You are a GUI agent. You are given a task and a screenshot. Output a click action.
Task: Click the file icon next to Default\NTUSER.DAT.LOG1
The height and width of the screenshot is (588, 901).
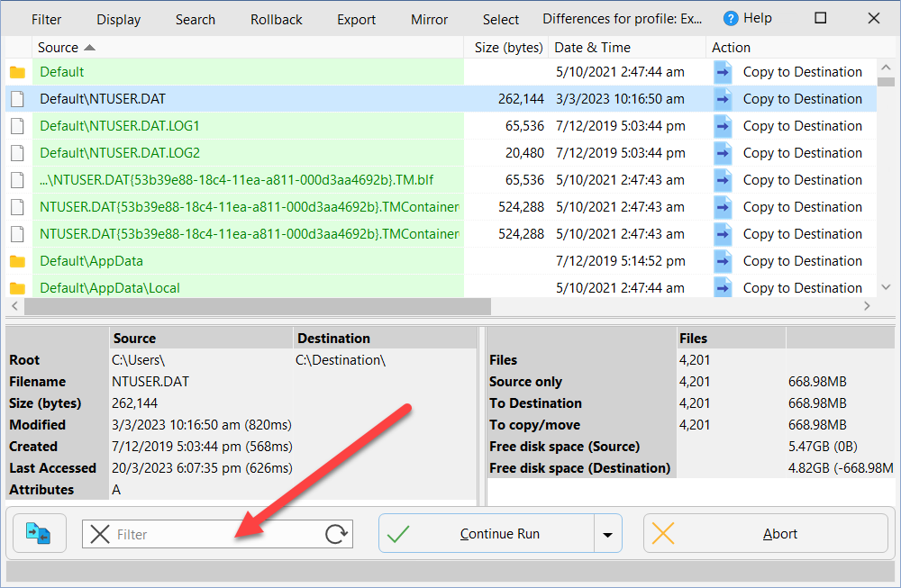click(x=17, y=126)
